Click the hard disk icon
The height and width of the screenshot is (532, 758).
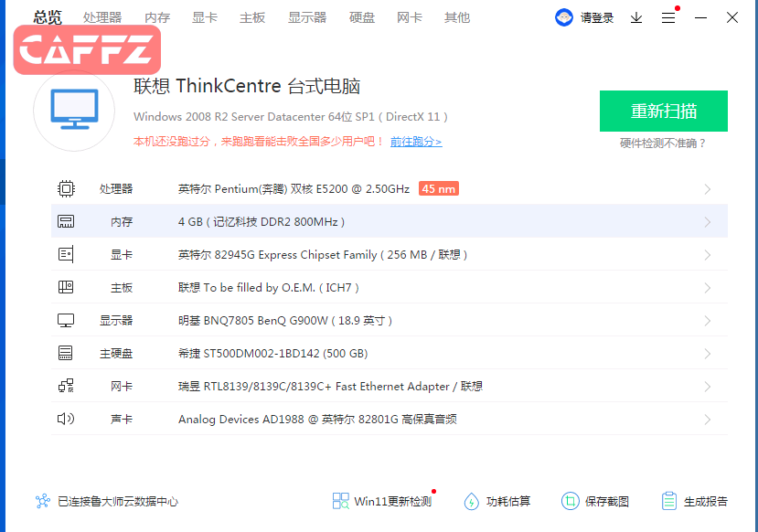pos(66,354)
